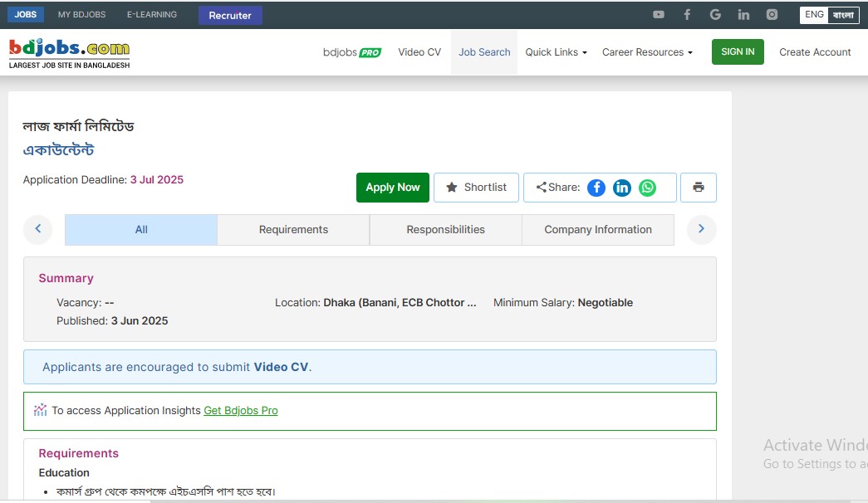Click the bdjobs.com logo
The width and height of the screenshot is (868, 503).
click(x=69, y=53)
